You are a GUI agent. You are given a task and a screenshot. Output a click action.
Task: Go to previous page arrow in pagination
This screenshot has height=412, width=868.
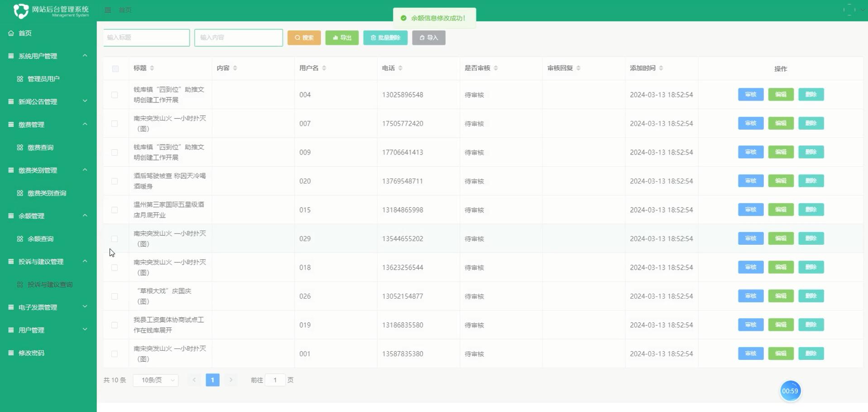(194, 380)
